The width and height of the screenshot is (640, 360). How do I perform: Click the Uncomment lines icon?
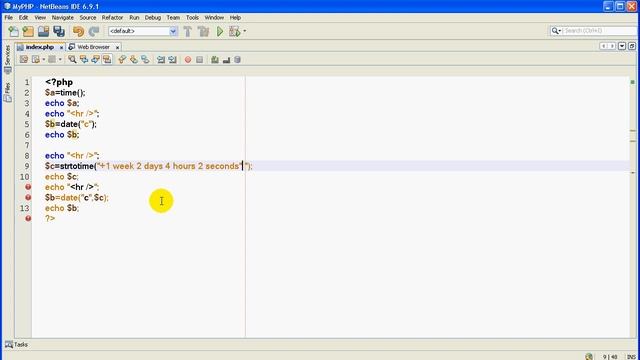(x=226, y=60)
